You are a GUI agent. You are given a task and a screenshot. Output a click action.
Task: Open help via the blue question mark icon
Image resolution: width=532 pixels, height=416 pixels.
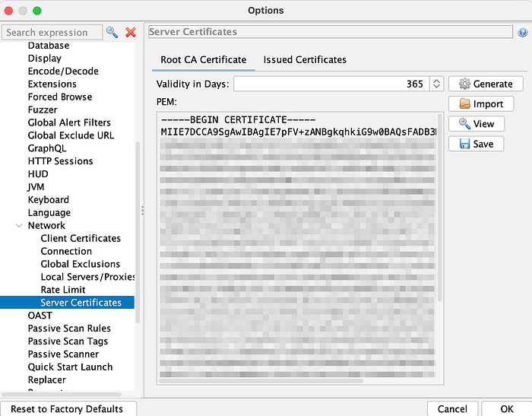523,32
